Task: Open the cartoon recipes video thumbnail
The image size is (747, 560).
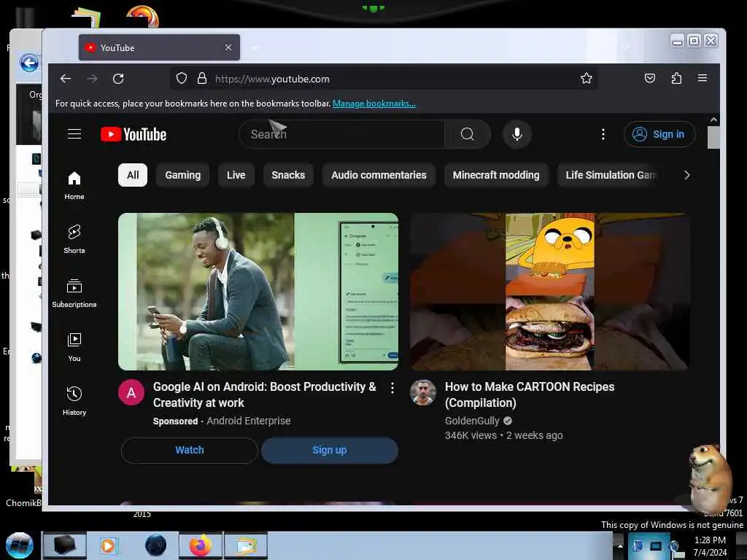Action: pyautogui.click(x=550, y=292)
